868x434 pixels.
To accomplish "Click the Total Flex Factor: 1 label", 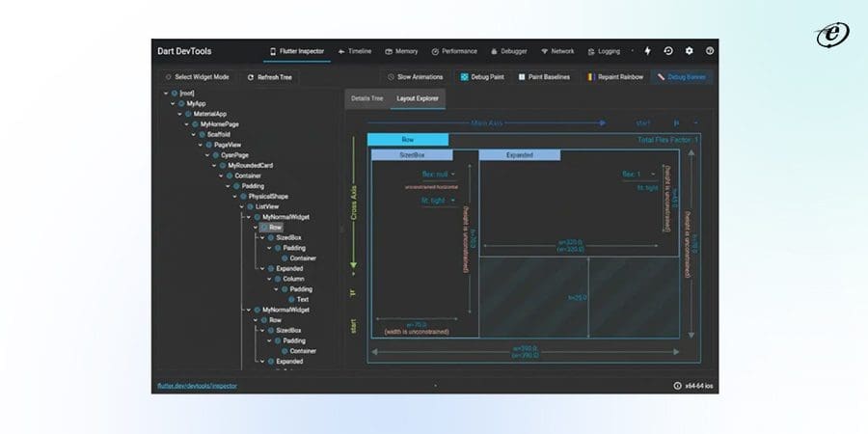I will click(667, 140).
